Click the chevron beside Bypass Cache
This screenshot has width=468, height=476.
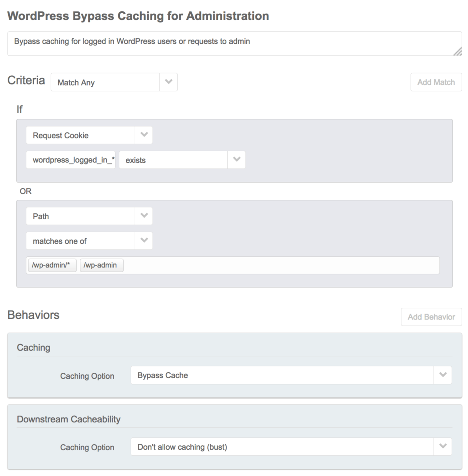443,376
